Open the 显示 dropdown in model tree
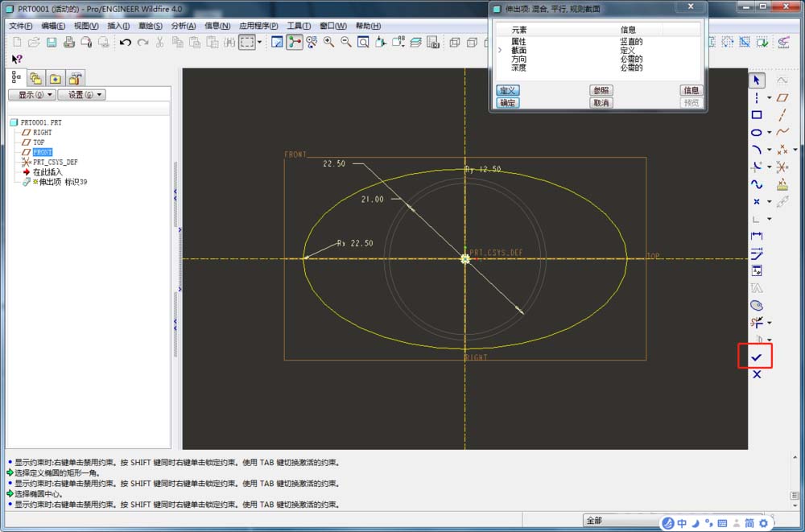This screenshot has width=805, height=532. 32,94
